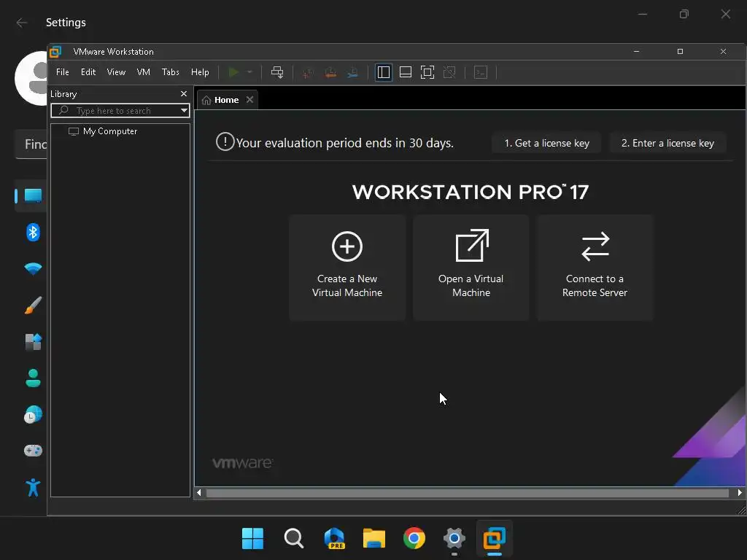747x560 pixels.
Task: Click the Settings gear taskbar icon
Action: coord(454,539)
